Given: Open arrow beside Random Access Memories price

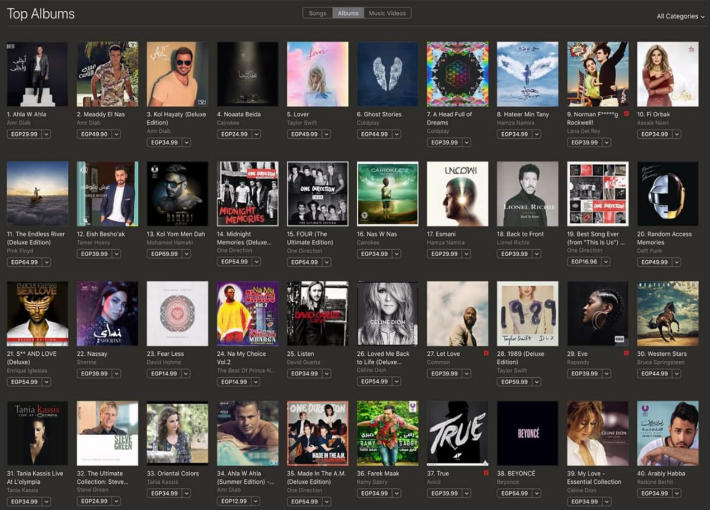Looking at the screenshot, I should [x=676, y=262].
